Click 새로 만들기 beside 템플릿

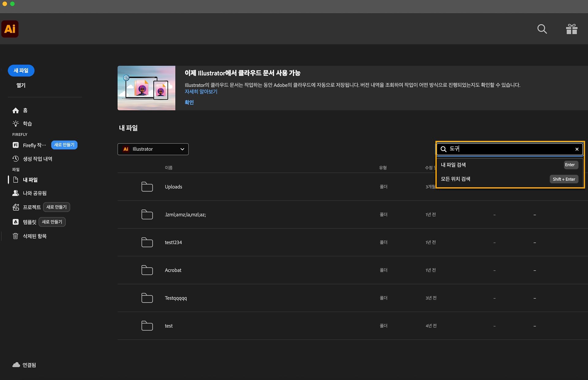tap(52, 222)
